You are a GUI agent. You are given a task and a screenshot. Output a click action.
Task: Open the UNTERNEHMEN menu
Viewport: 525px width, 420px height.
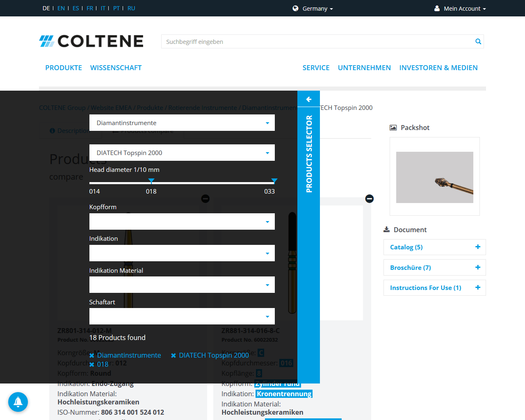[364, 68]
